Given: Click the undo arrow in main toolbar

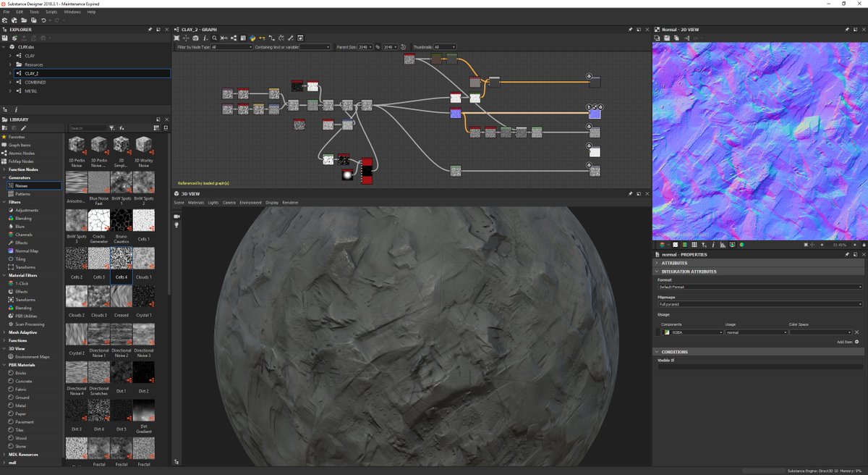Looking at the screenshot, I should click(43, 20).
